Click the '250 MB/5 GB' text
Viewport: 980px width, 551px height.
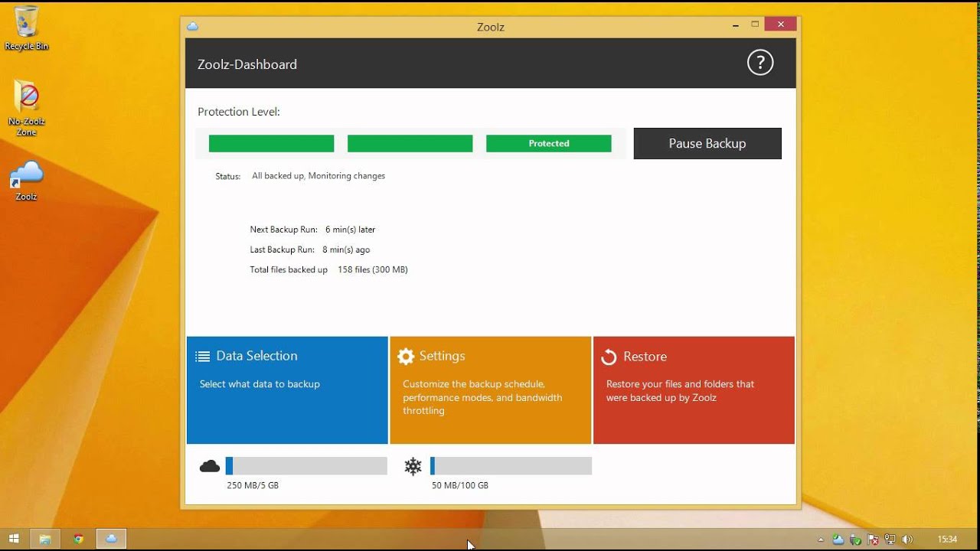253,485
